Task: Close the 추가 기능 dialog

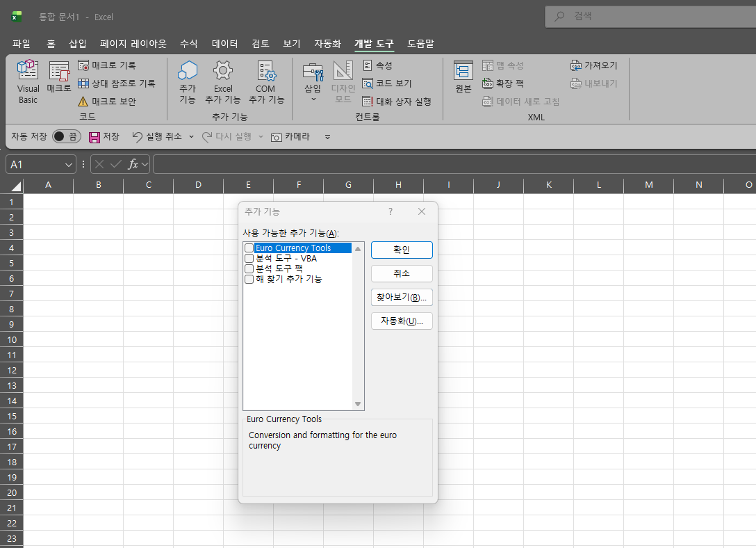Action: [x=422, y=212]
